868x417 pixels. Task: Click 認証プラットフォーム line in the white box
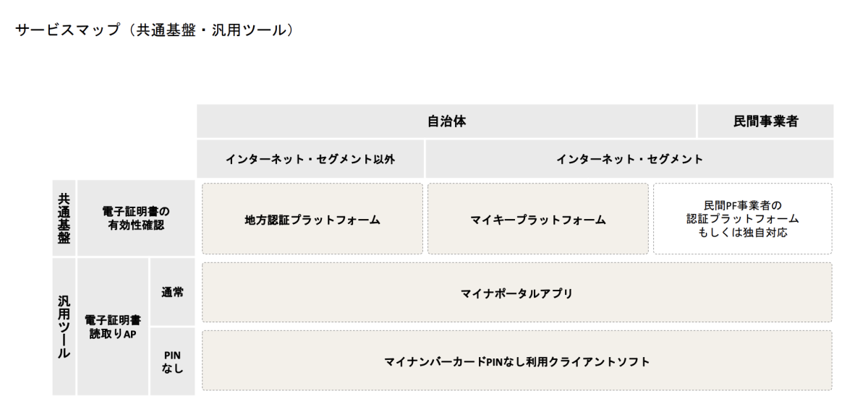pos(742,218)
